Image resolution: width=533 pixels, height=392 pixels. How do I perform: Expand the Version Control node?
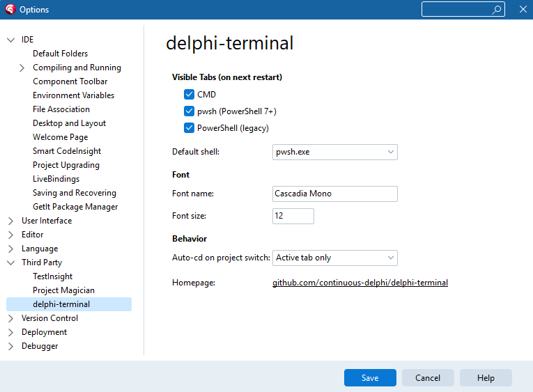point(11,319)
